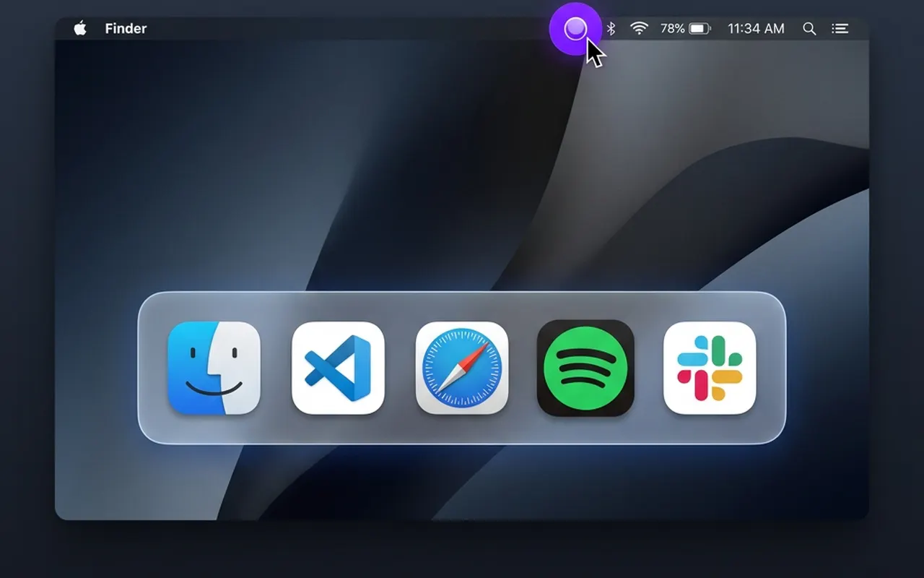This screenshot has width=924, height=578.
Task: Click the 11:34 AM clock
Action: click(x=756, y=29)
